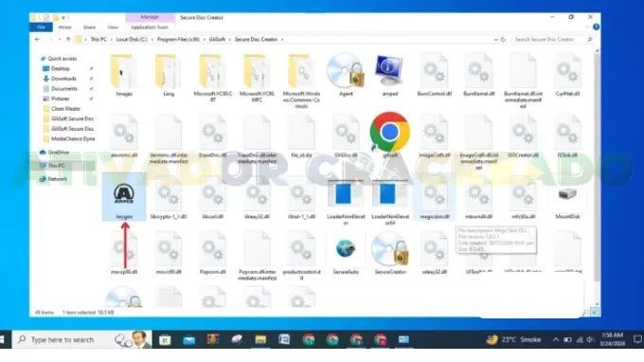Select the libcurl.dll file
Viewport: 644px width, 362px height.
pyautogui.click(x=213, y=198)
